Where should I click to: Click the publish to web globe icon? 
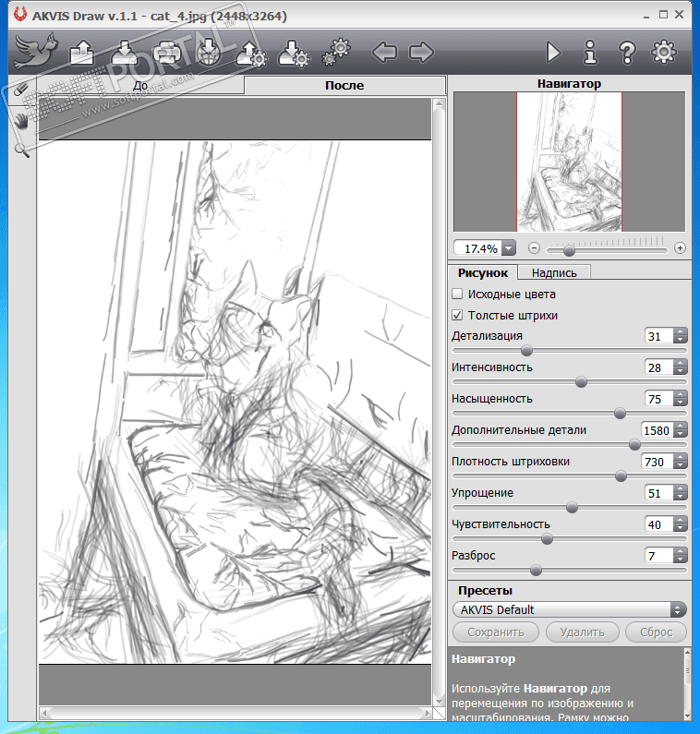coord(209,52)
